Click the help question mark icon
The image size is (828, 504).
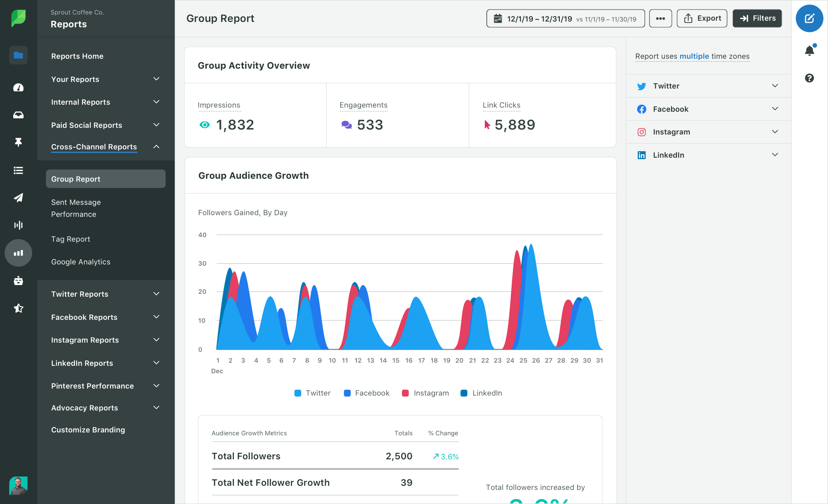click(810, 77)
